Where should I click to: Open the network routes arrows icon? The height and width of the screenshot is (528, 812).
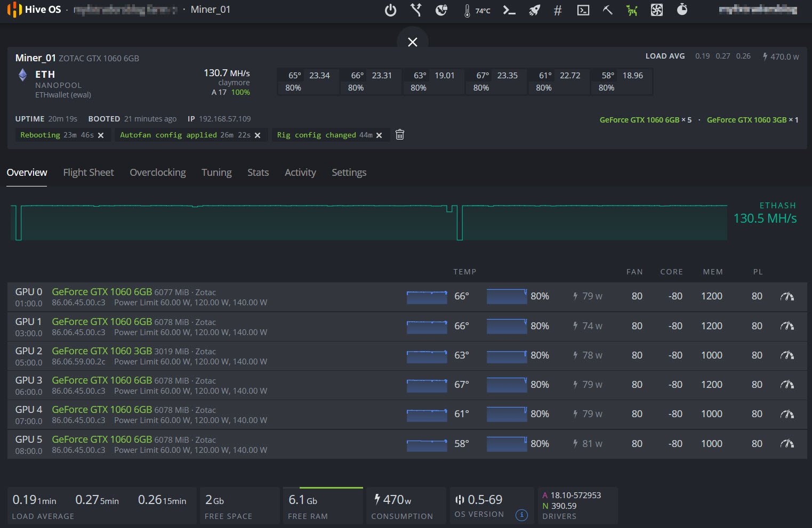pyautogui.click(x=416, y=10)
